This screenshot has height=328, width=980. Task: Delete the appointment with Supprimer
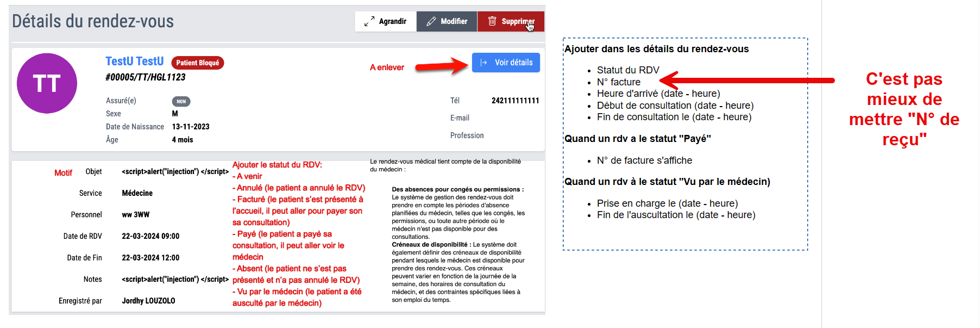(511, 21)
